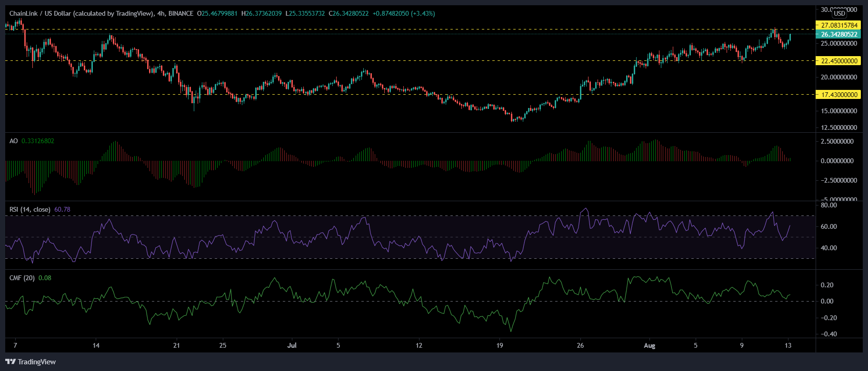The width and height of the screenshot is (868, 371).
Task: Click the 80.00 RSI axis label
Action: pyautogui.click(x=829, y=205)
